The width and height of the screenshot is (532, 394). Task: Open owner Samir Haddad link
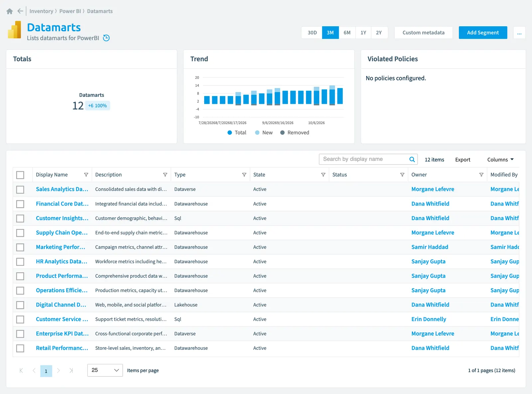tap(430, 247)
